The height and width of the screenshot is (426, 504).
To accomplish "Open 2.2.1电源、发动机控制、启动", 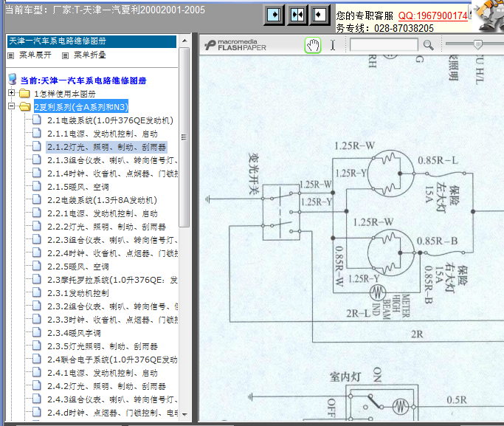I will 103,213.
